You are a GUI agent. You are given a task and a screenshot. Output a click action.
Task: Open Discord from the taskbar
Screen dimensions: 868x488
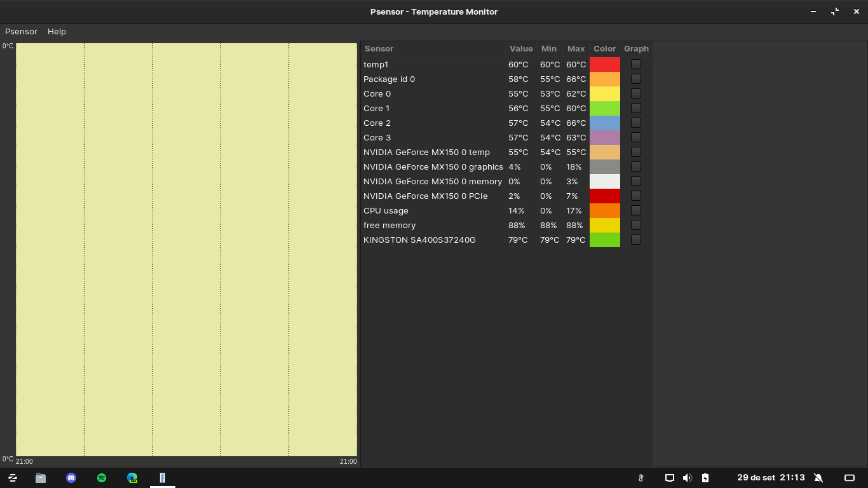click(x=71, y=478)
